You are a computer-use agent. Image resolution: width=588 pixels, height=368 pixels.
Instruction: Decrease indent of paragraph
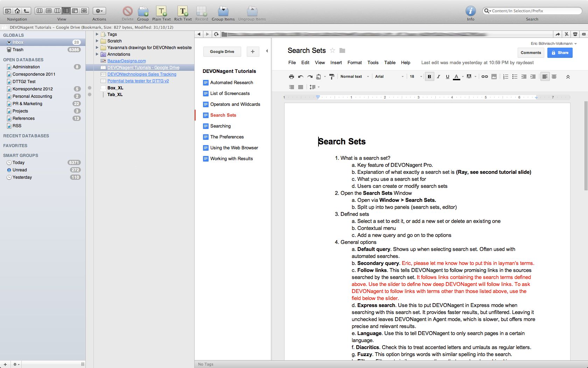point(524,76)
